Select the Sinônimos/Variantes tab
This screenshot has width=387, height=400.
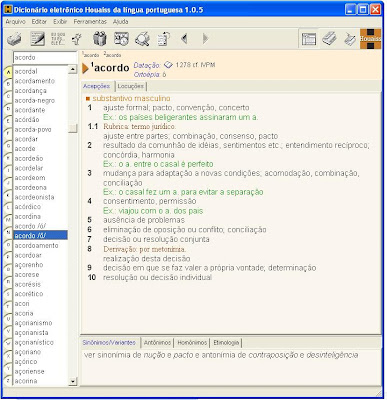pos(109,343)
